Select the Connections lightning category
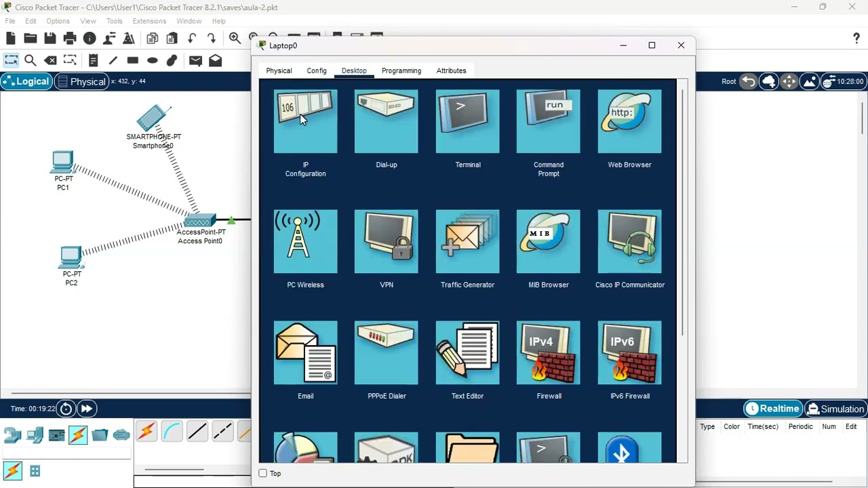868x488 pixels. coord(78,434)
